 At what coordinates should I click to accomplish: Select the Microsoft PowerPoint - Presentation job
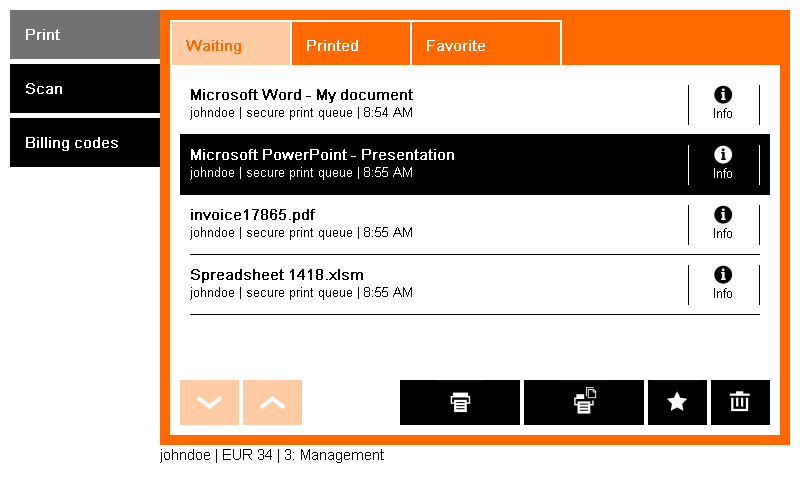(x=400, y=164)
